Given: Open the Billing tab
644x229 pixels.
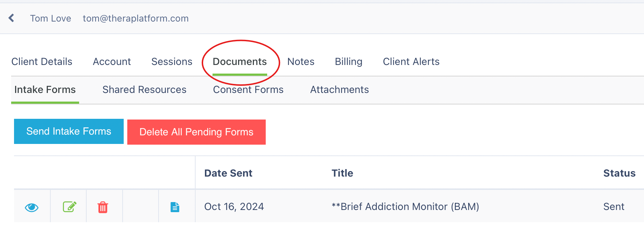Looking at the screenshot, I should pyautogui.click(x=348, y=62).
